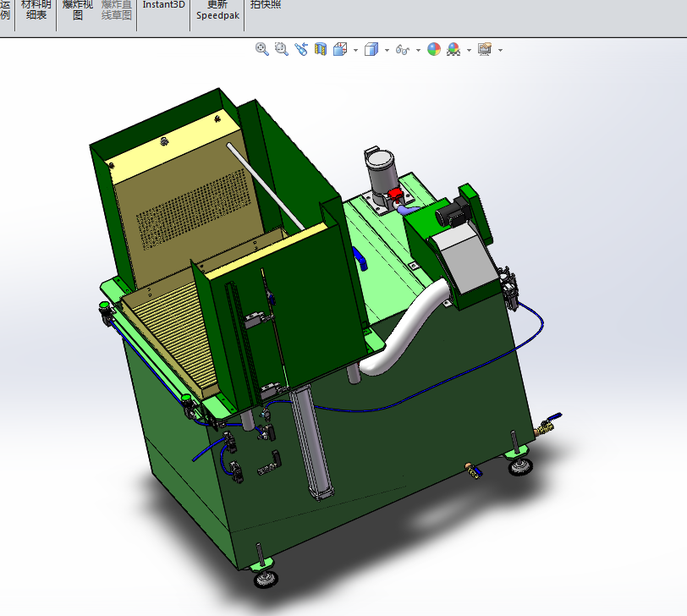687x616 pixels.
Task: Click the View Orientation cube icon
Action: click(x=340, y=49)
